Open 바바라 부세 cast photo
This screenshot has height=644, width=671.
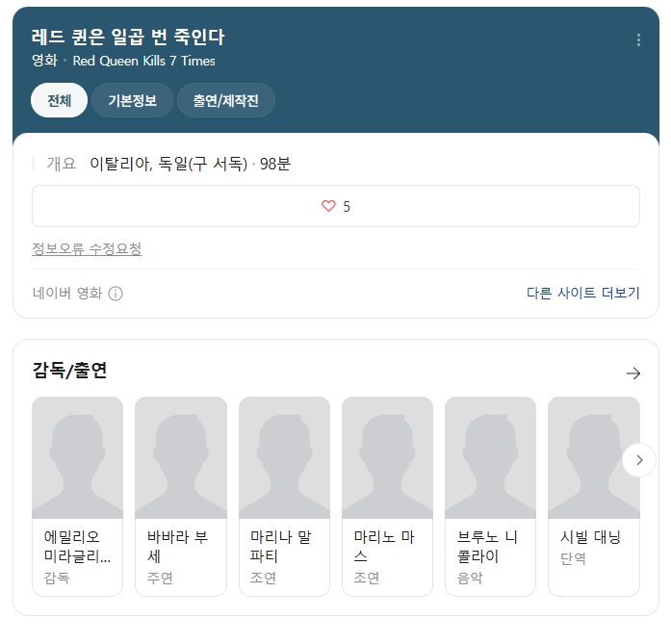point(181,458)
